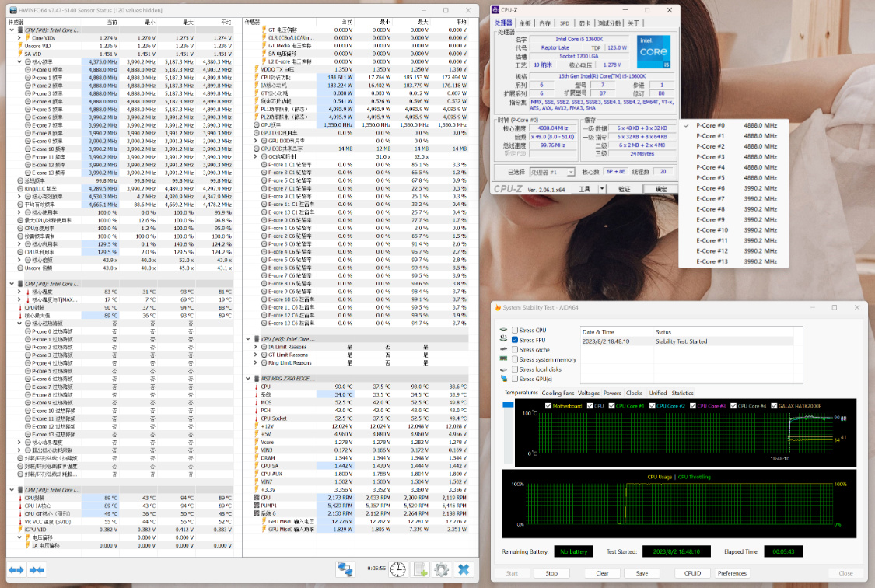
Task: Open the 处理器 #1 selection dropdown
Action: point(553,172)
